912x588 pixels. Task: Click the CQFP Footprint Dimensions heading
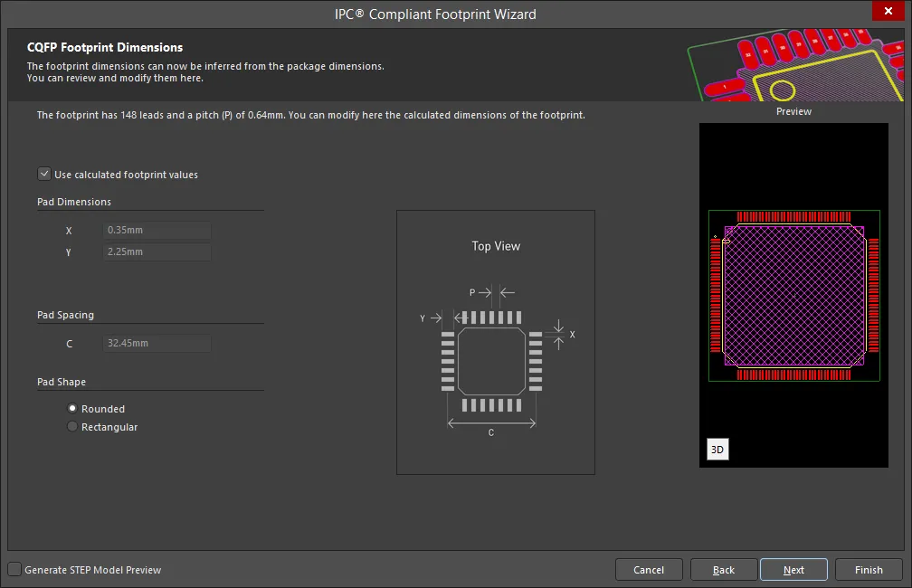point(105,47)
